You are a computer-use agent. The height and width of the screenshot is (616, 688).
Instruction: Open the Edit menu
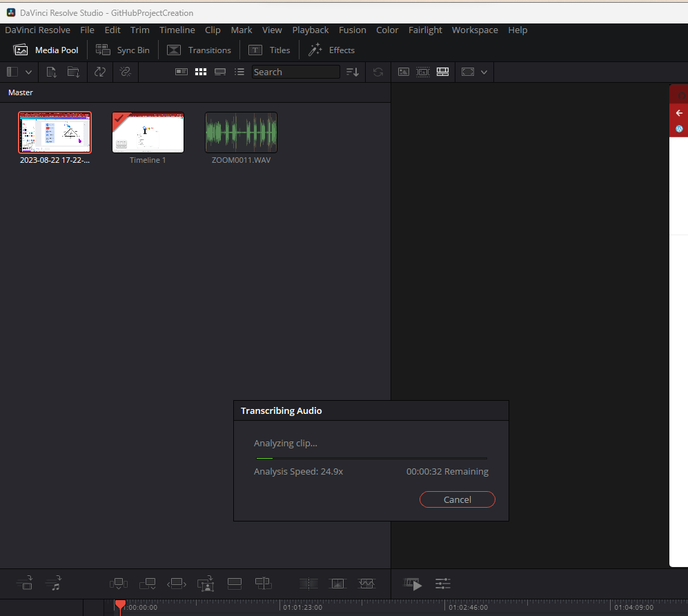click(112, 30)
